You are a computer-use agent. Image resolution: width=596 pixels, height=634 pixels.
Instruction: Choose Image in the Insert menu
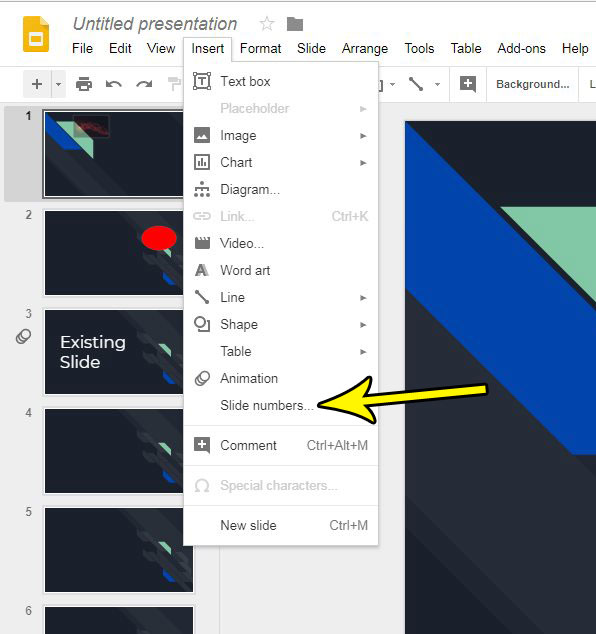click(281, 135)
